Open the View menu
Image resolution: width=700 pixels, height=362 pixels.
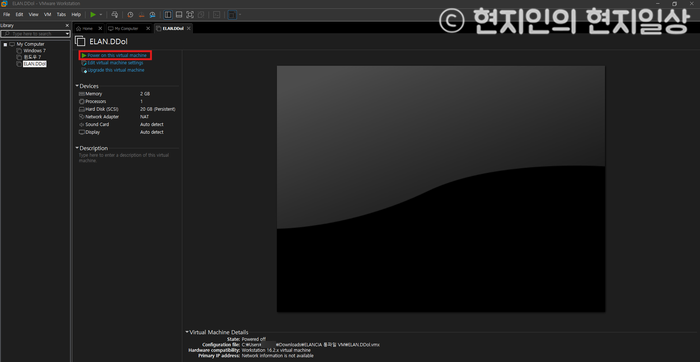point(33,14)
